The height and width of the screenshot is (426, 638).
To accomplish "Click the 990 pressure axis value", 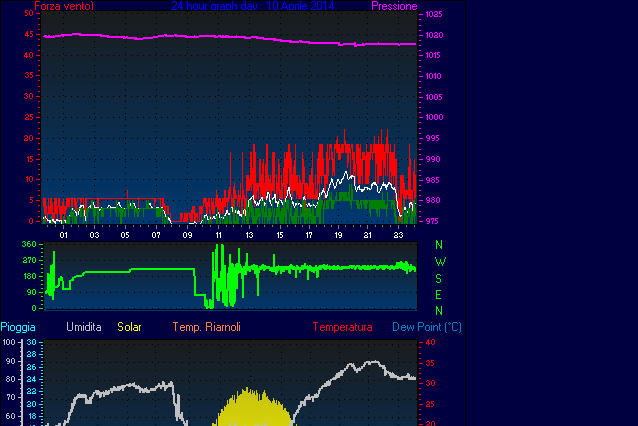I will click(433, 159).
